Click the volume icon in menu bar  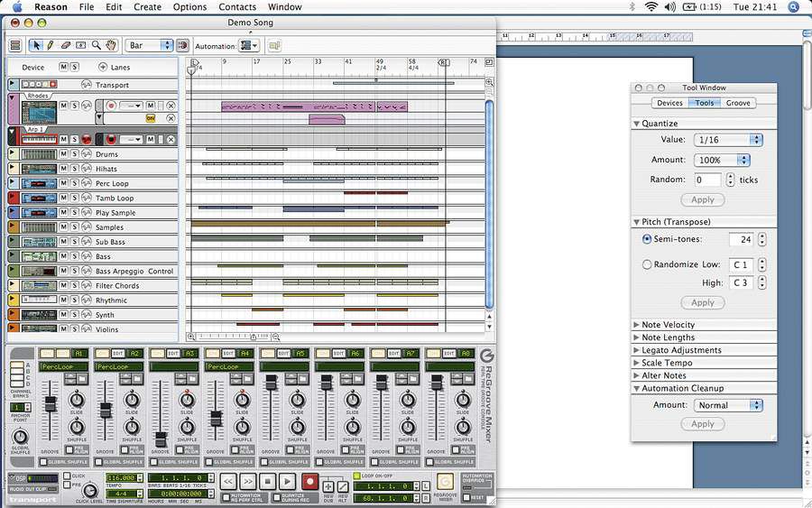pos(669,6)
